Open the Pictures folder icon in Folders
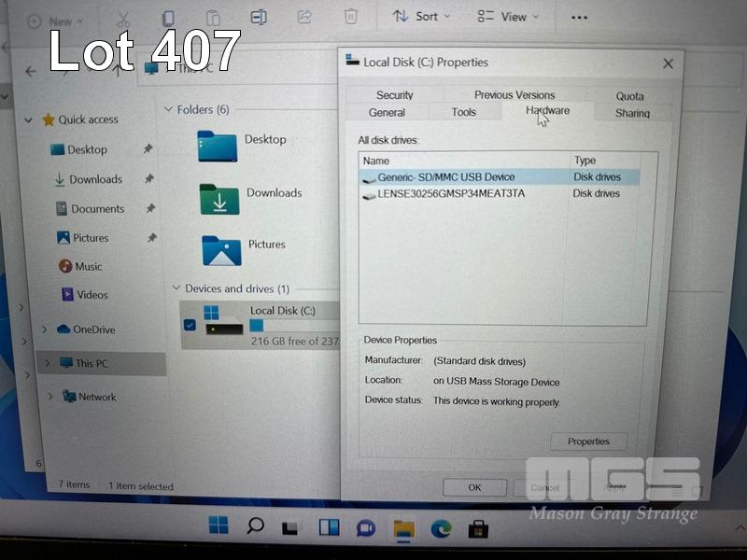747x560 pixels. point(221,250)
